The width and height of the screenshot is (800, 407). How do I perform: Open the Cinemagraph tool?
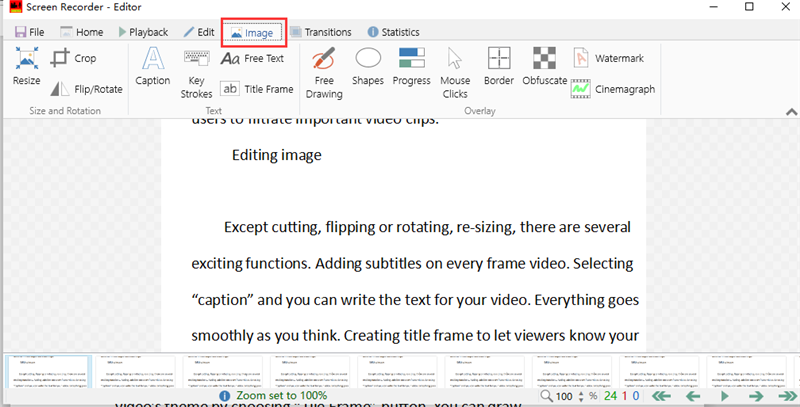point(613,89)
